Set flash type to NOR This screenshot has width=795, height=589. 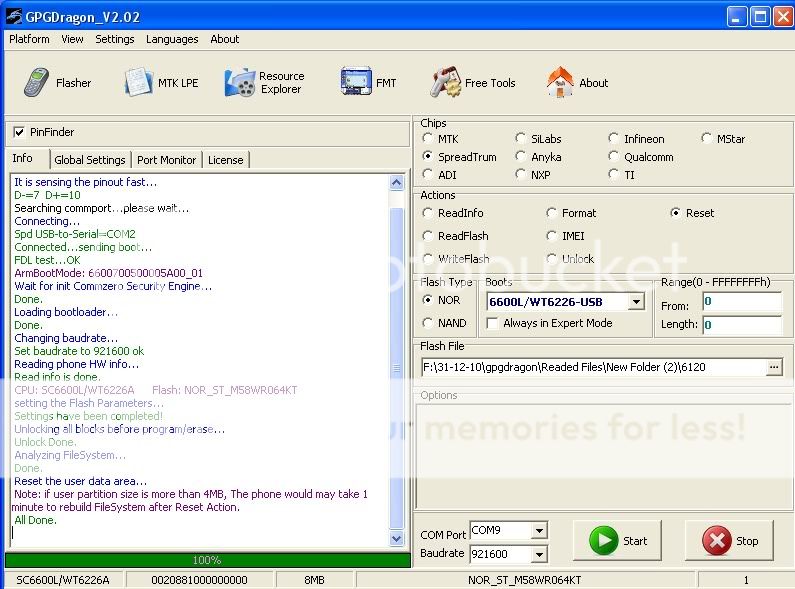[x=427, y=300]
